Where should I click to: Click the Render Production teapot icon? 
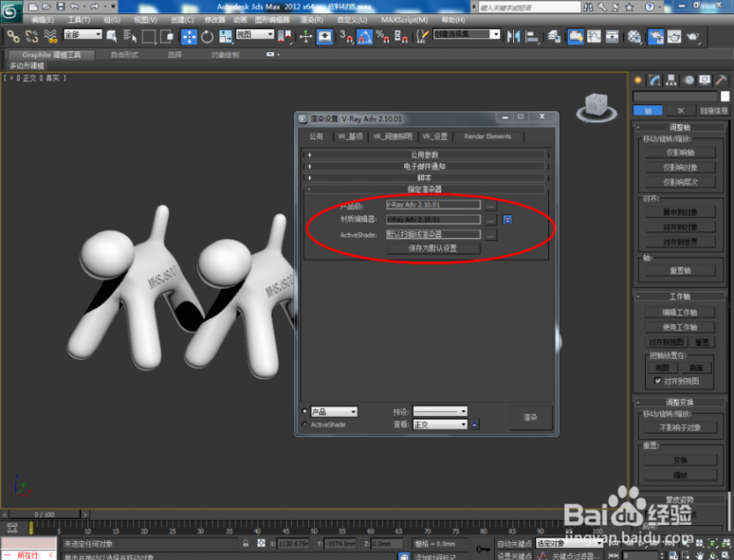click(x=693, y=37)
